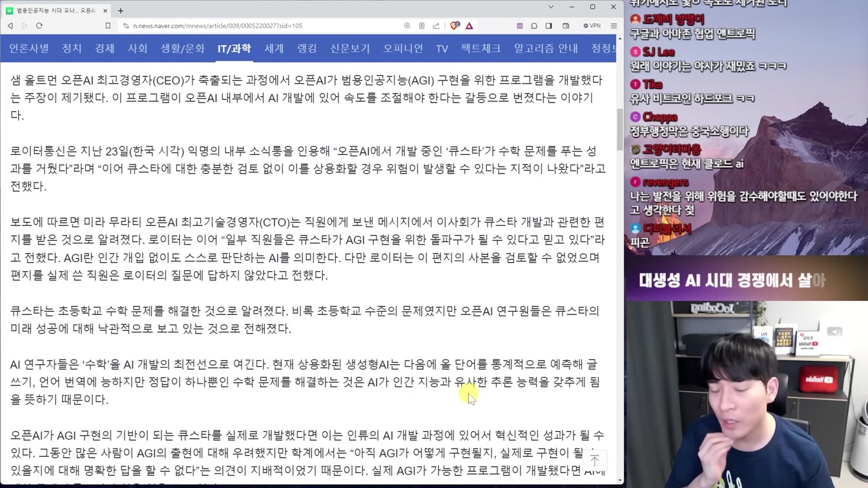Click the Tika chat username

[652, 85]
